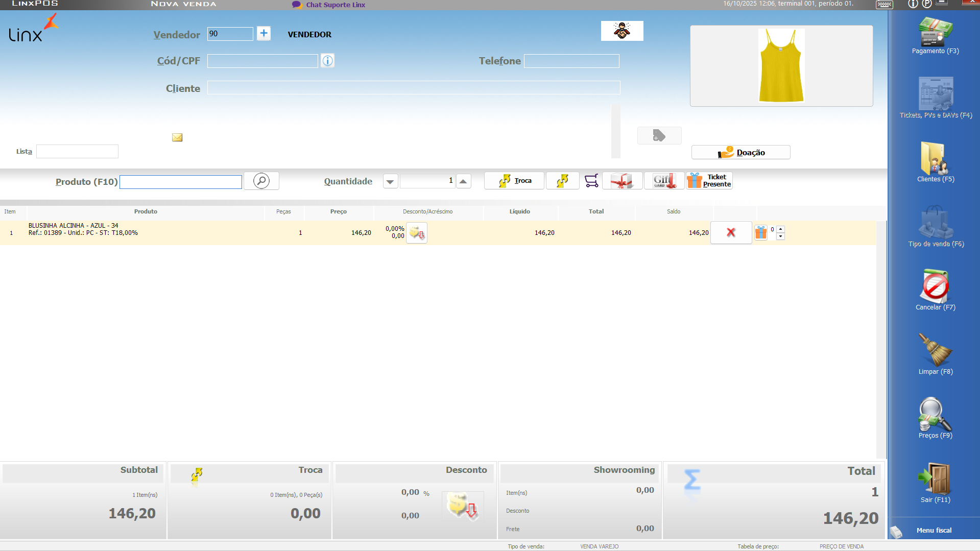Click the Saldo column header
980x551 pixels.
click(673, 211)
